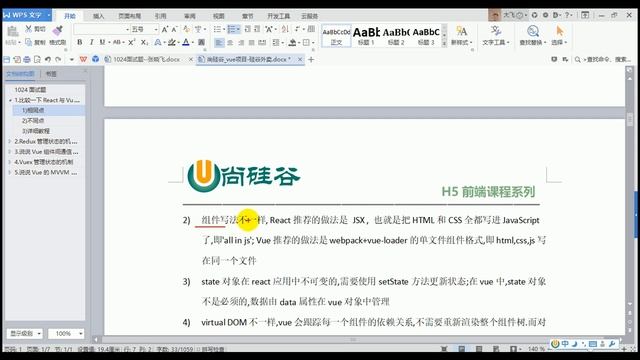The width and height of the screenshot is (640, 360).
Task: Open the 引用 ribbon tab
Action: (x=160, y=16)
